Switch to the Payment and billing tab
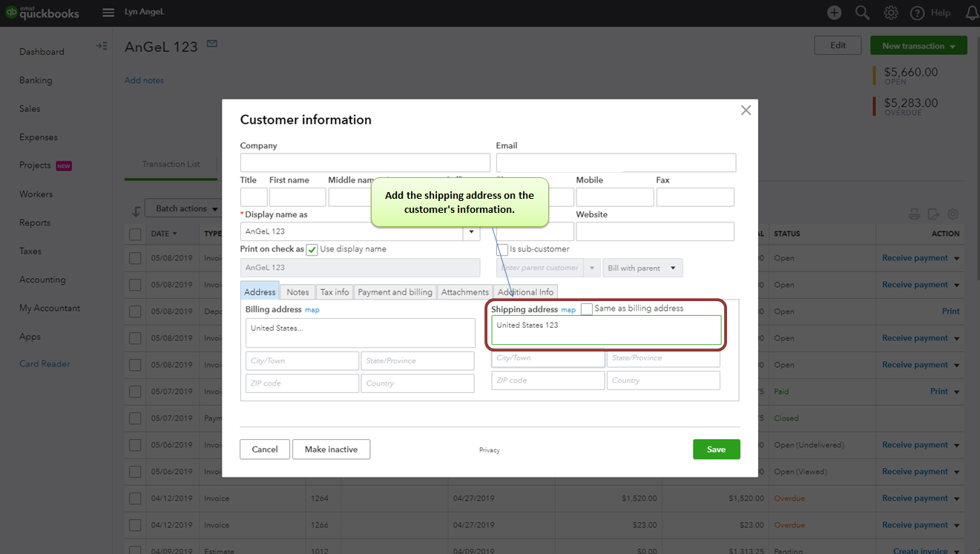The image size is (980, 554). 395,292
